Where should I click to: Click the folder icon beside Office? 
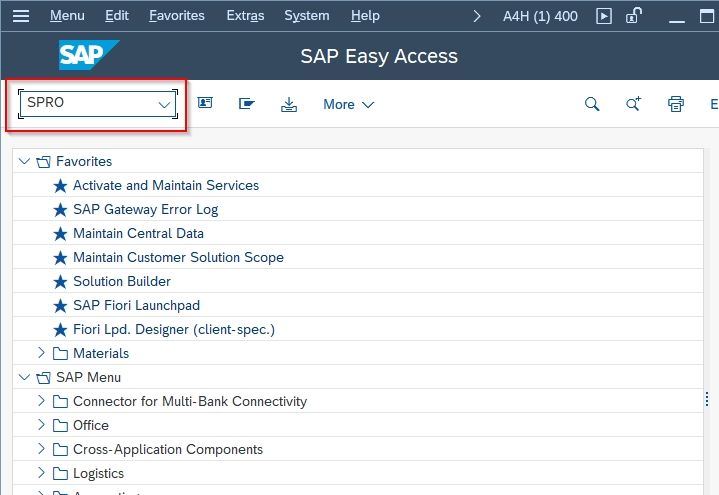(60, 425)
